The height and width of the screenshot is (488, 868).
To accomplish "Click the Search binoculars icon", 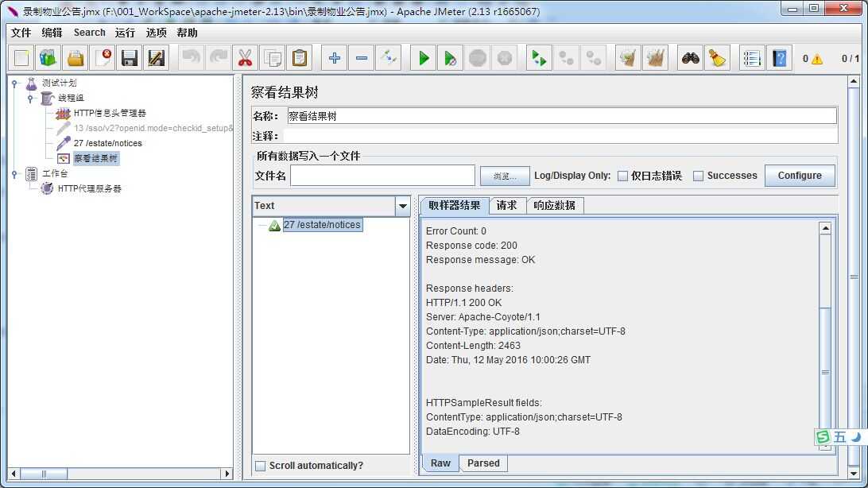I will (690, 58).
